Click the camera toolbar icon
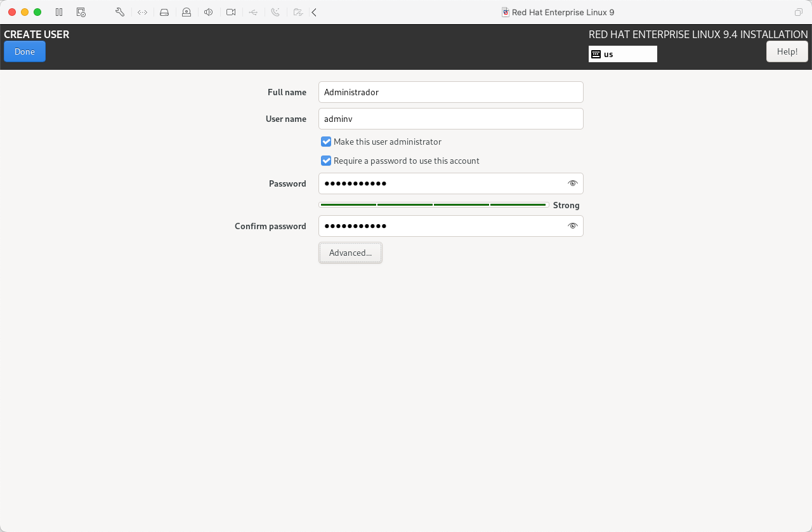Viewport: 812px width, 532px height. pyautogui.click(x=231, y=12)
